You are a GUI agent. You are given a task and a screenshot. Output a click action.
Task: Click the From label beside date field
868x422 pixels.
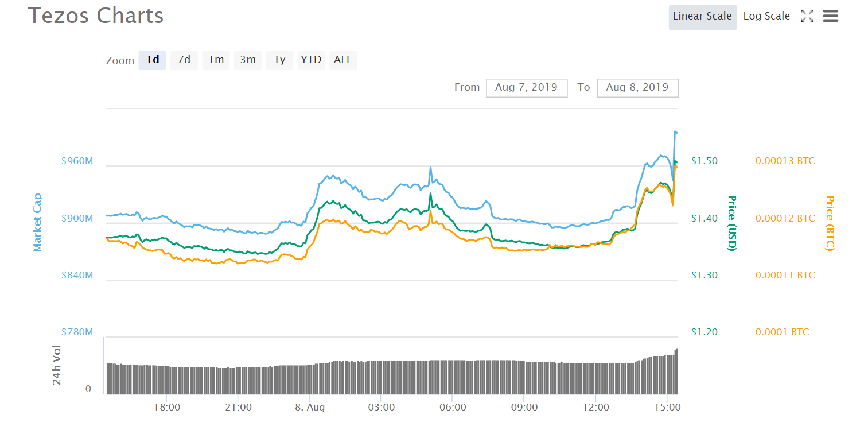click(x=467, y=87)
